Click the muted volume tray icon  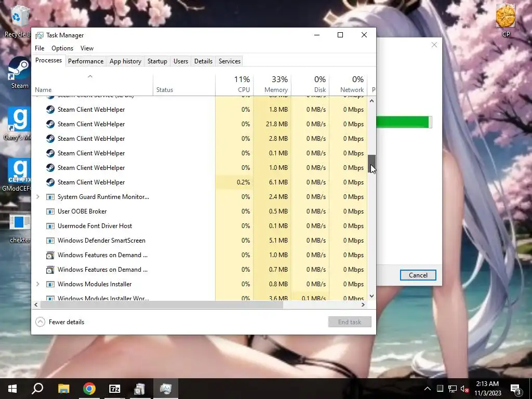[465, 389]
